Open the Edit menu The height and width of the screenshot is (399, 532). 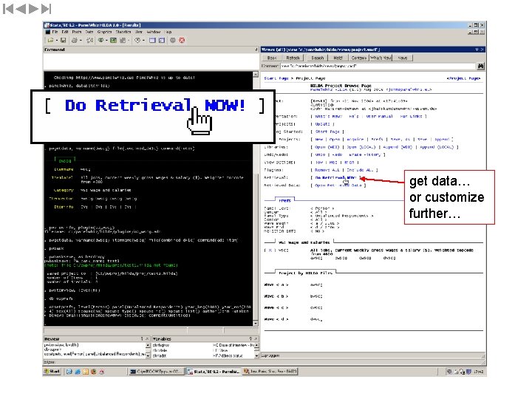(x=65, y=32)
